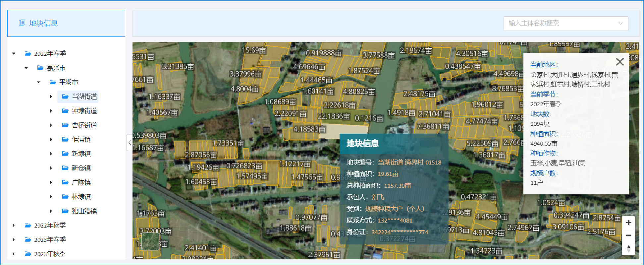
Task: Click the 2.87056亩 parcel label
Action: coord(201,155)
